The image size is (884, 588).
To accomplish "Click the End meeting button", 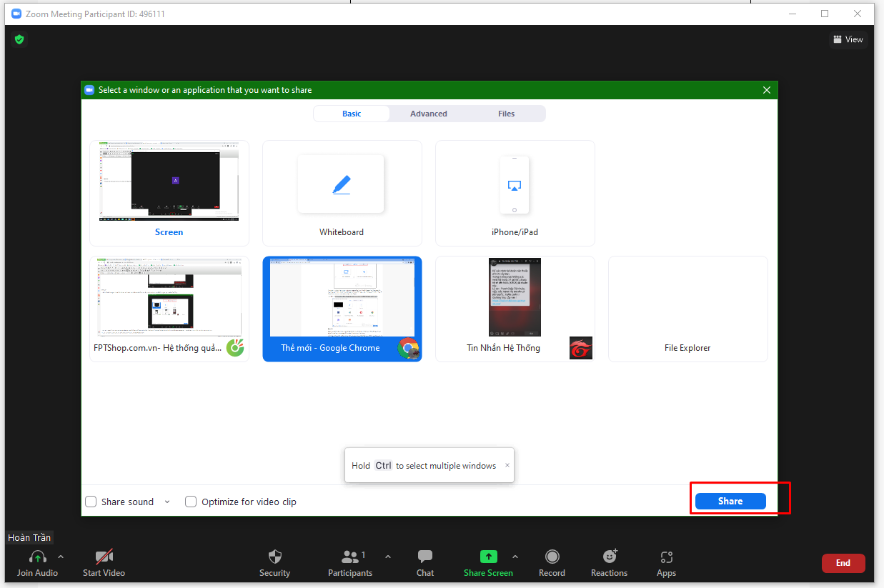I will (x=843, y=563).
